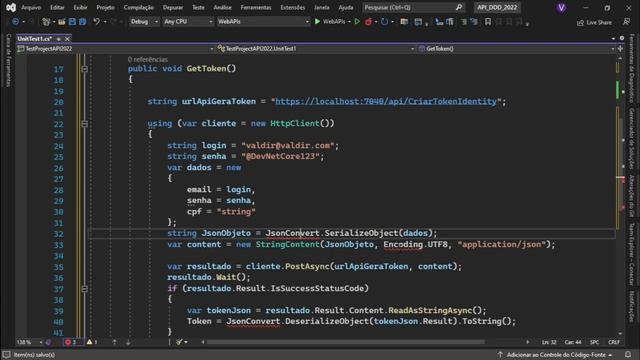Open the Extensões menu

pyautogui.click(x=293, y=7)
